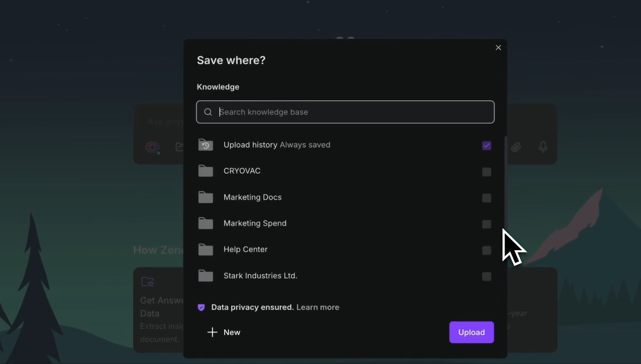Screen dimensions: 641x364
Task: Select the CRYOVAC row label
Action: click(242, 171)
